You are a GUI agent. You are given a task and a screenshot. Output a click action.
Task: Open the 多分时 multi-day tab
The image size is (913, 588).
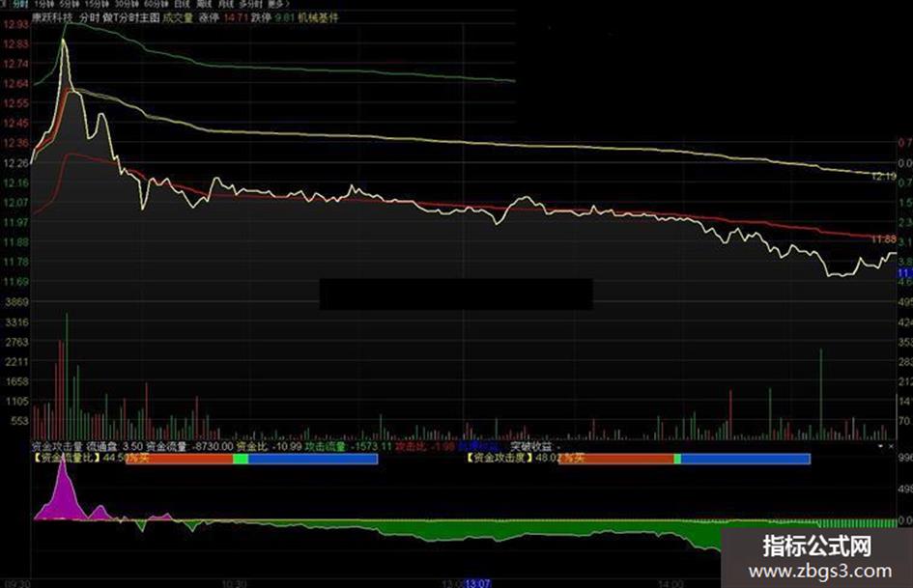(x=251, y=4)
